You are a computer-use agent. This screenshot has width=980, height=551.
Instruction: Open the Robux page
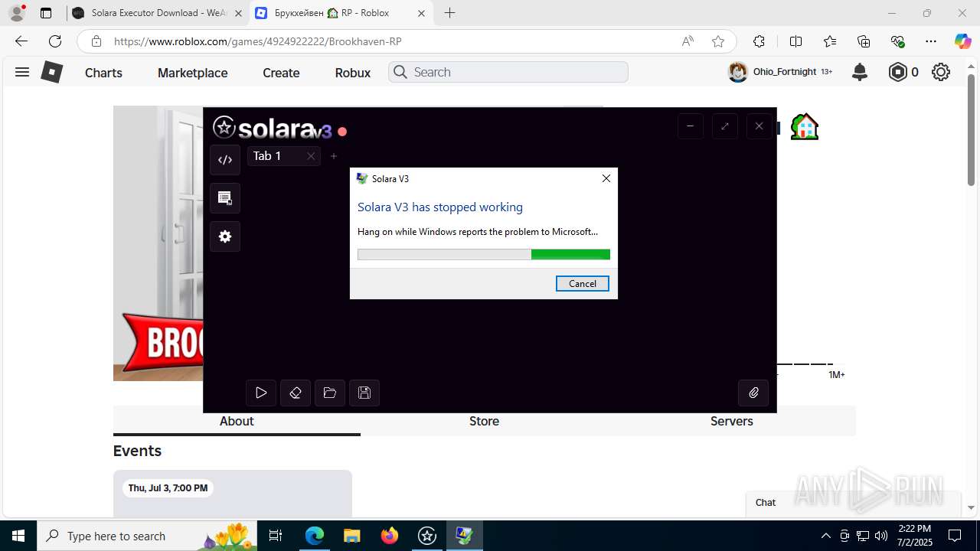(x=353, y=73)
